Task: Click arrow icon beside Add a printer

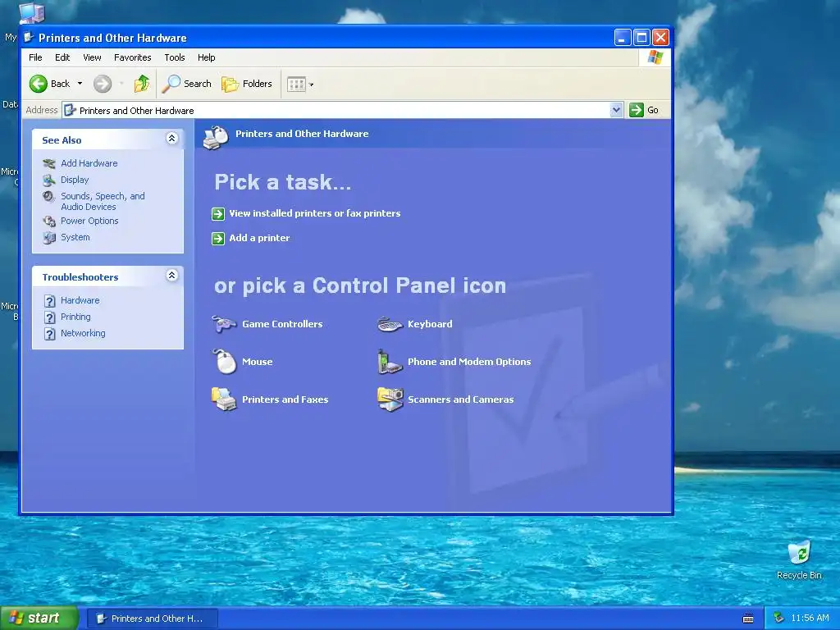Action: [218, 239]
